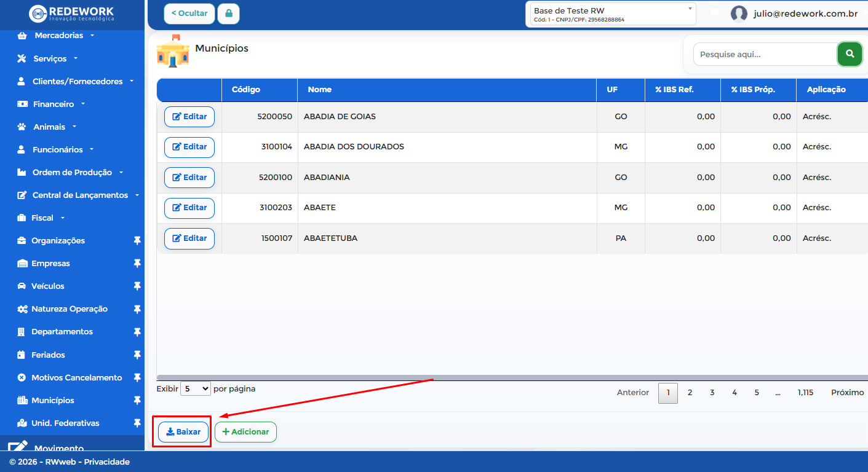868x472 pixels.
Task: Go to results page 2
Action: (x=690, y=393)
